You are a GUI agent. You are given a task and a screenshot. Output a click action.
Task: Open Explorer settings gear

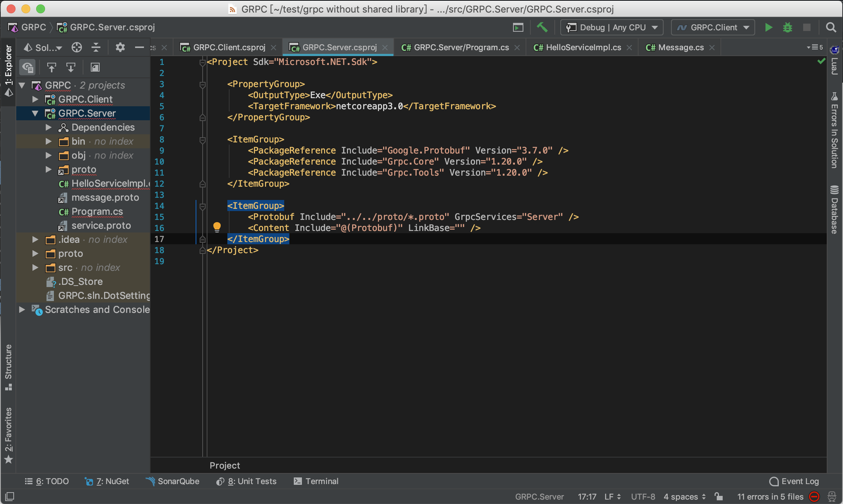point(120,47)
